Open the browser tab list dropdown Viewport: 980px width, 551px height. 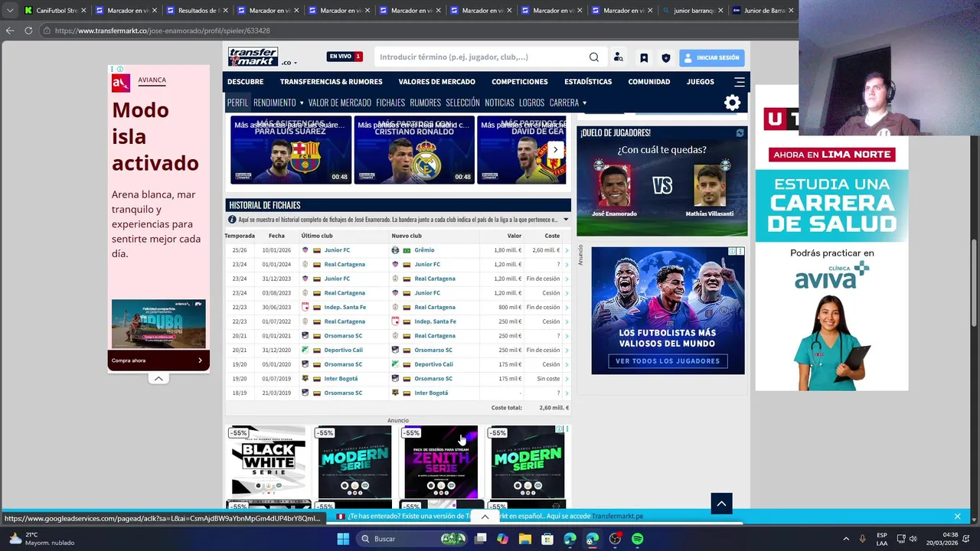pos(10,11)
